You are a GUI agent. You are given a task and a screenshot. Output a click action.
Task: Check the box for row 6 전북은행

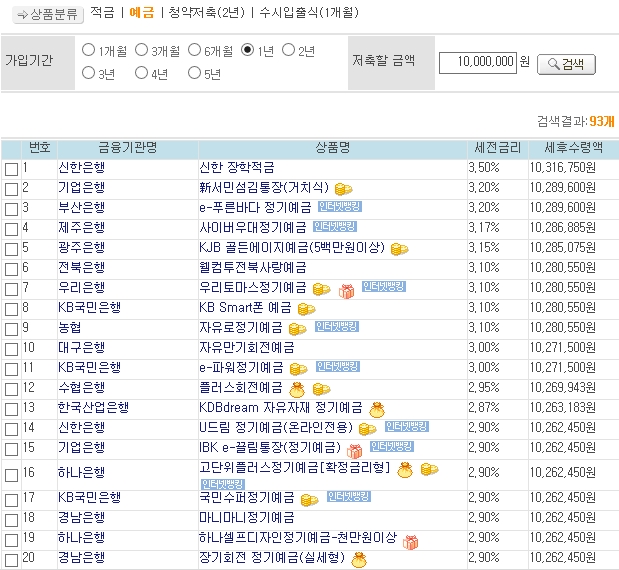click(x=11, y=269)
